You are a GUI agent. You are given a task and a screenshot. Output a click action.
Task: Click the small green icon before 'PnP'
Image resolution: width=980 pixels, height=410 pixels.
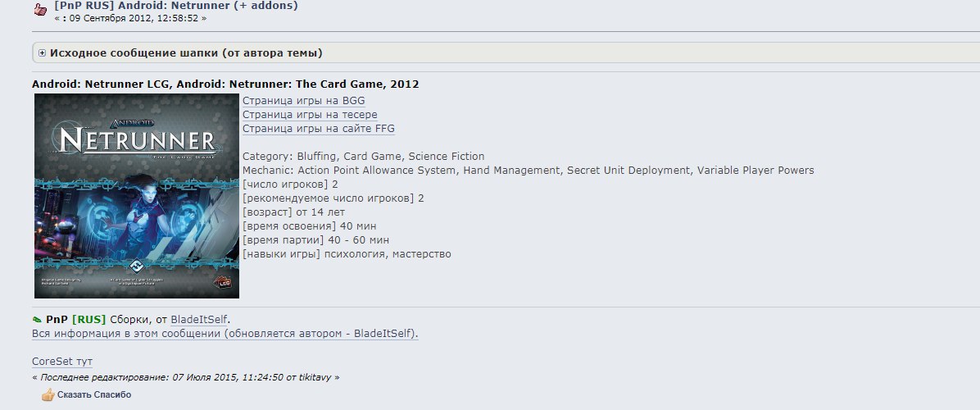[37, 320]
